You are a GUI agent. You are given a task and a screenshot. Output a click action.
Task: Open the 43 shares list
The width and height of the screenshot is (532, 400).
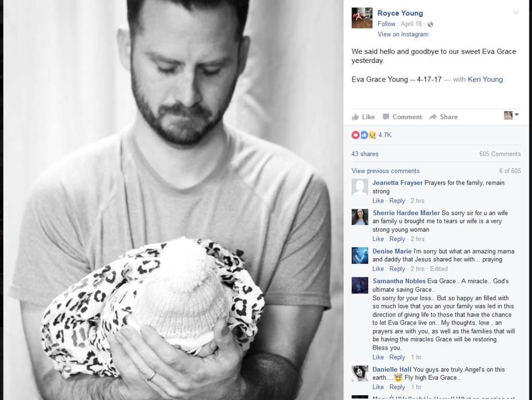point(365,154)
